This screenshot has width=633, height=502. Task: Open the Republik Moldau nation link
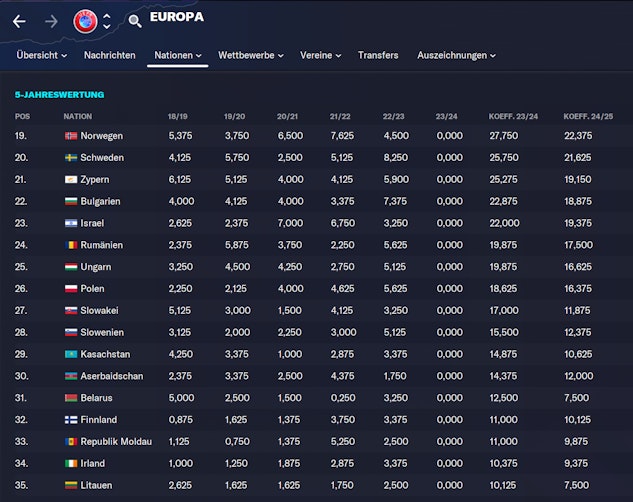[x=118, y=442]
